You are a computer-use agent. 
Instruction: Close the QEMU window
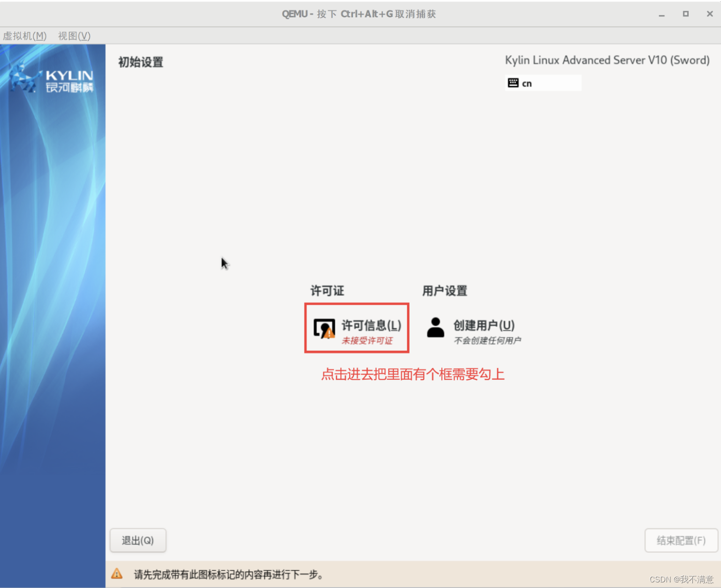click(710, 14)
